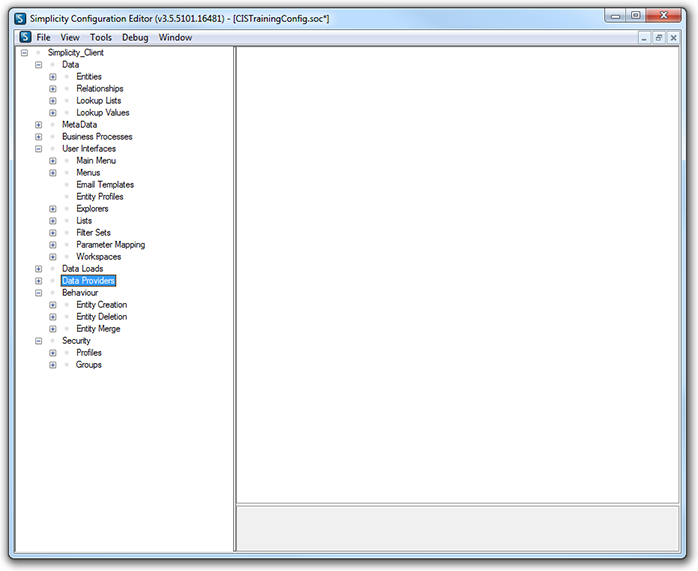698x571 pixels.
Task: Expand the Data Loads node
Action: point(39,269)
